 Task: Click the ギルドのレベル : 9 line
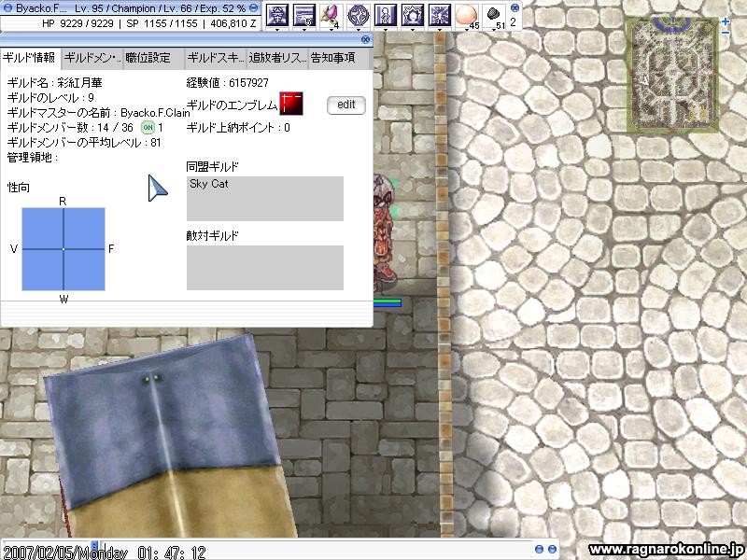click(50, 98)
